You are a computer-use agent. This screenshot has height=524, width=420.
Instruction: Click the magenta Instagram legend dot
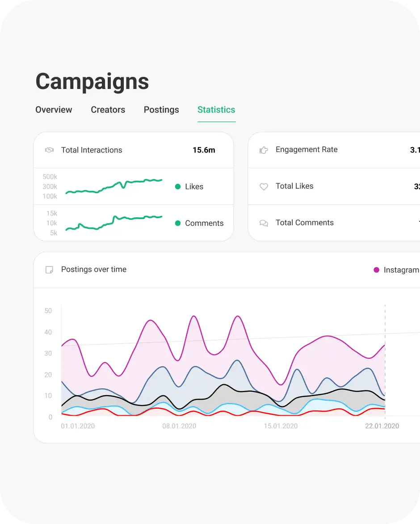point(376,270)
